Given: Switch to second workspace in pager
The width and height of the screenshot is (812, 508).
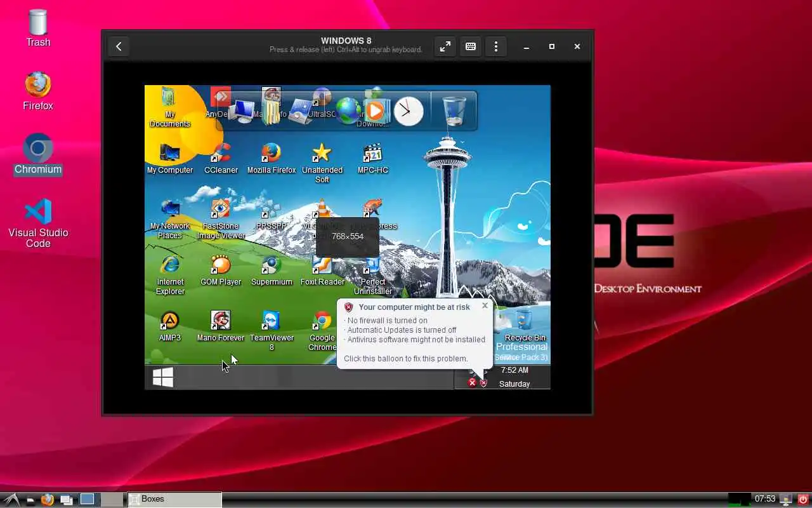Looking at the screenshot, I should pos(112,499).
